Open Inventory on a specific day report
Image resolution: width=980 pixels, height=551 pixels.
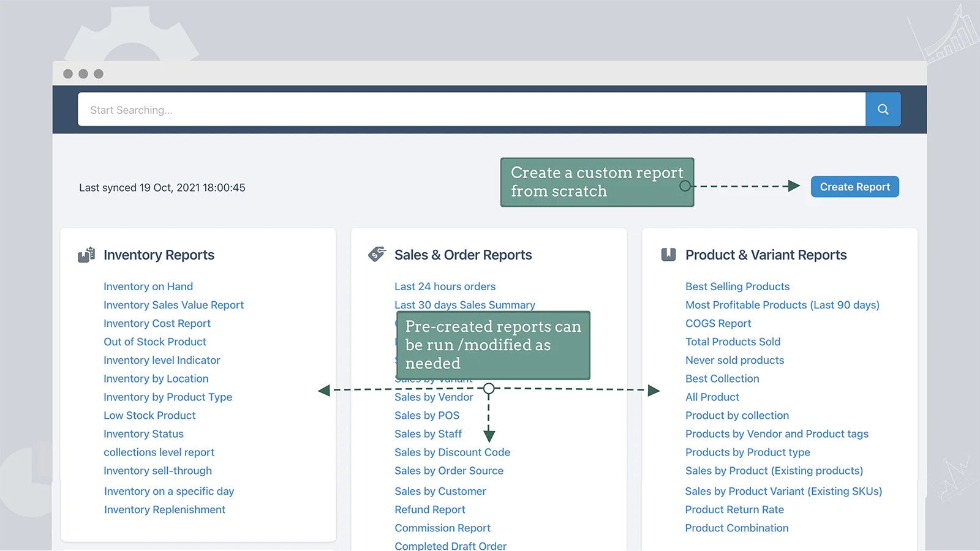pos(169,491)
